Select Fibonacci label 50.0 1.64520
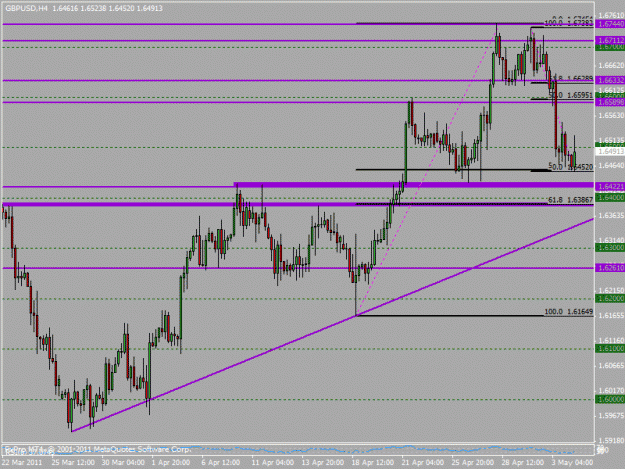Screen dimensions: 625x469 point(570,166)
